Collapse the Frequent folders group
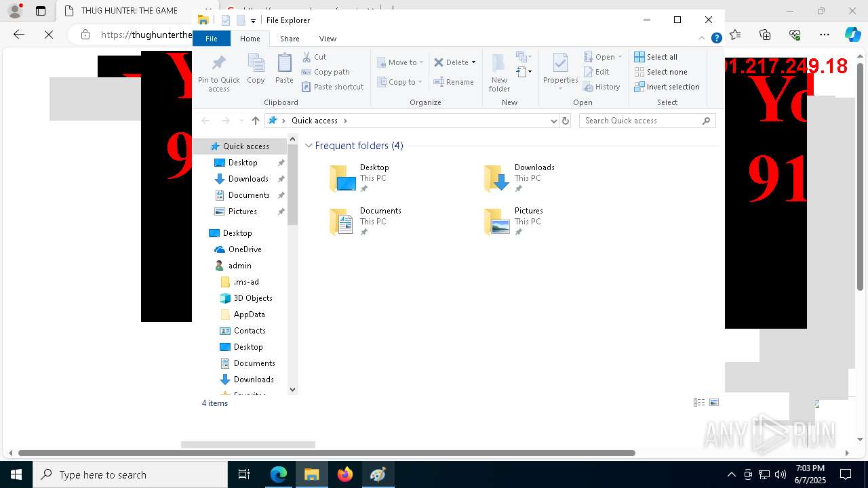Screen dimensions: 868x488 click(x=309, y=146)
